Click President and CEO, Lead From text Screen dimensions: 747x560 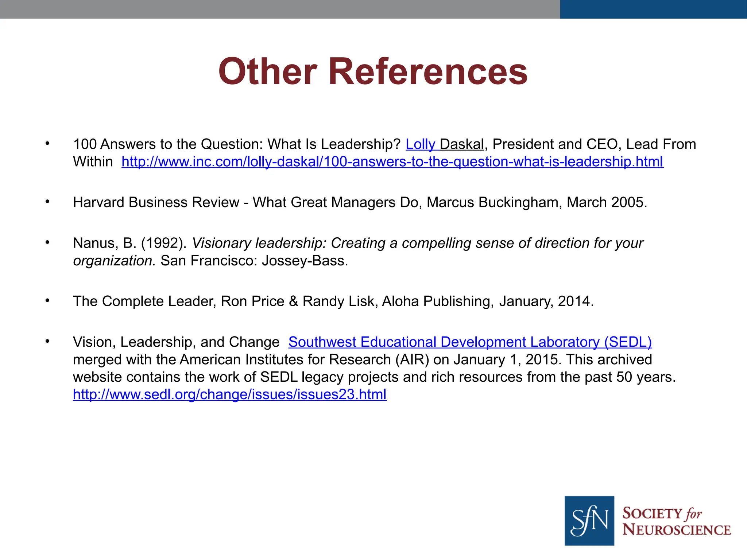point(594,144)
